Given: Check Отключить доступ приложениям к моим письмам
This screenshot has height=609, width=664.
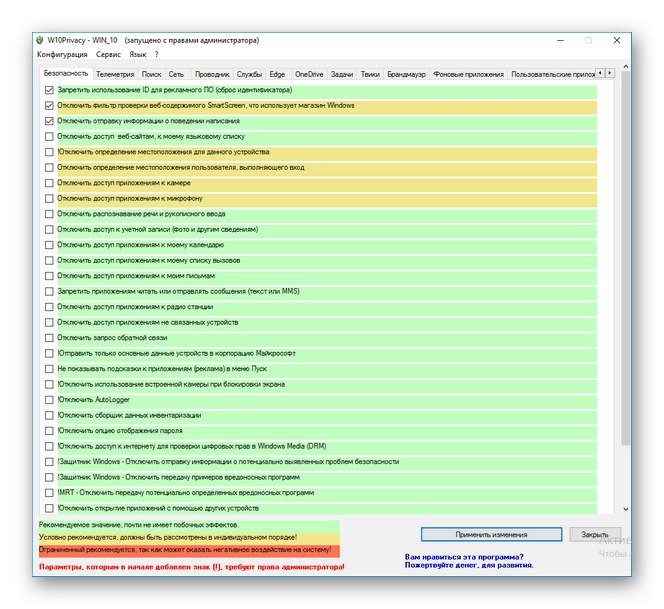Looking at the screenshot, I should (x=49, y=276).
